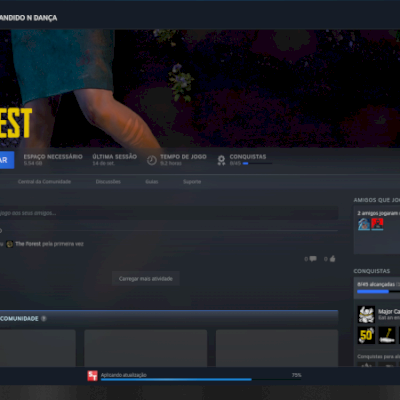Click the blue play button ending in AR
The width and height of the screenshot is (400, 400).
click(7, 160)
